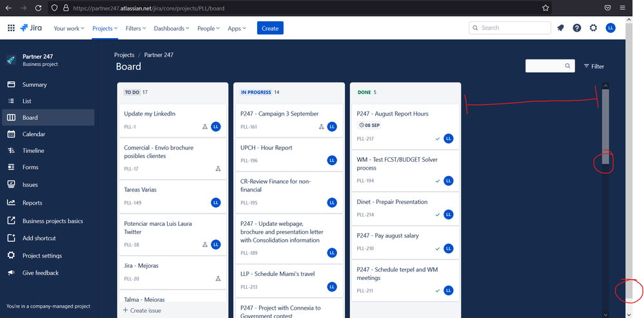Image resolution: width=644 pixels, height=318 pixels.
Task: Open the notifications bell
Action: tap(560, 28)
